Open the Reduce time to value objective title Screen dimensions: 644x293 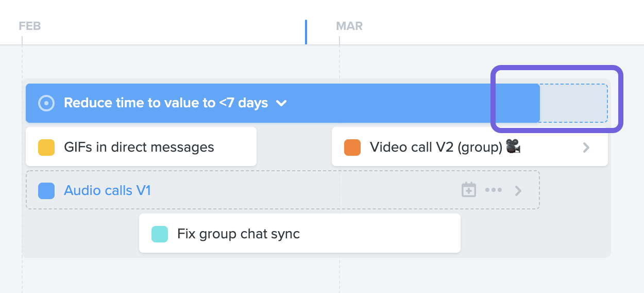click(x=166, y=103)
